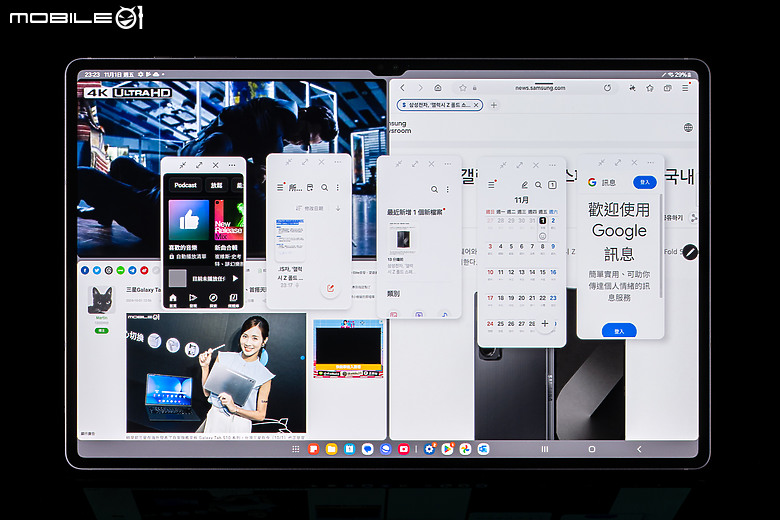Search in the My Files window
Viewport: 780px width, 520px height.
click(x=434, y=190)
